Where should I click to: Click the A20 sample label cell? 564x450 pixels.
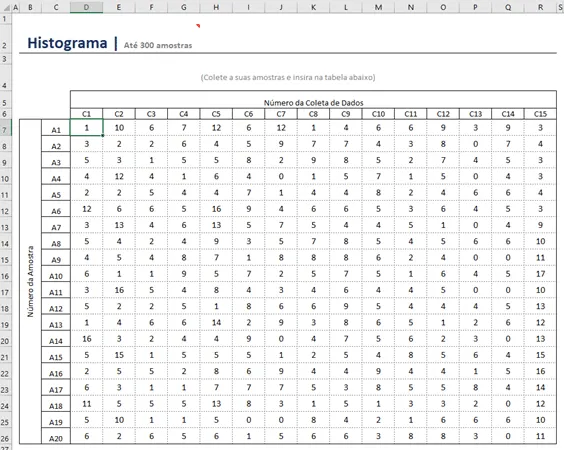56,436
